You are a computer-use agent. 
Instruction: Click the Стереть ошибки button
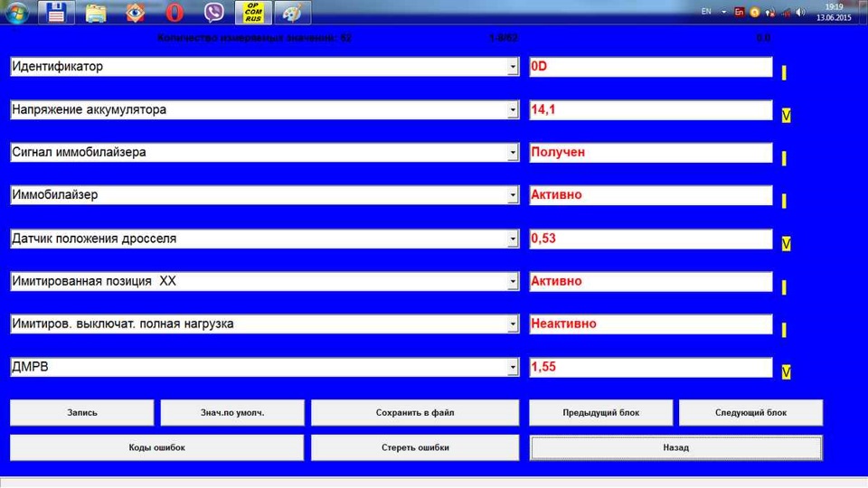(415, 447)
